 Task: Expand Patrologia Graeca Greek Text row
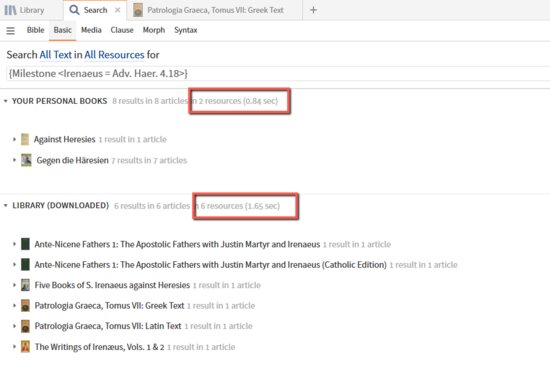click(x=14, y=305)
